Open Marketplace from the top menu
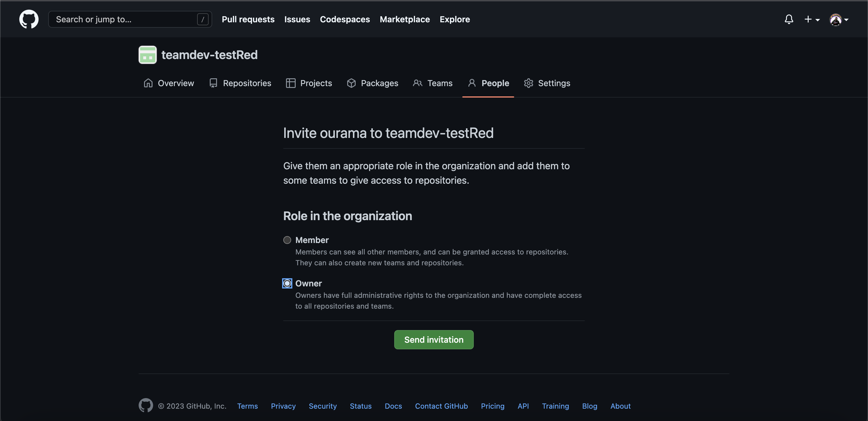Viewport: 868px width, 421px height. [405, 19]
